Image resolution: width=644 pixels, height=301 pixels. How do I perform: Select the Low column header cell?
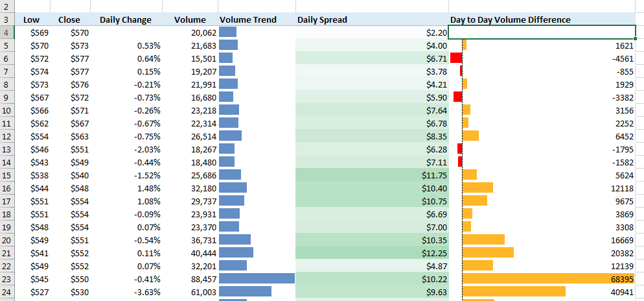click(32, 19)
